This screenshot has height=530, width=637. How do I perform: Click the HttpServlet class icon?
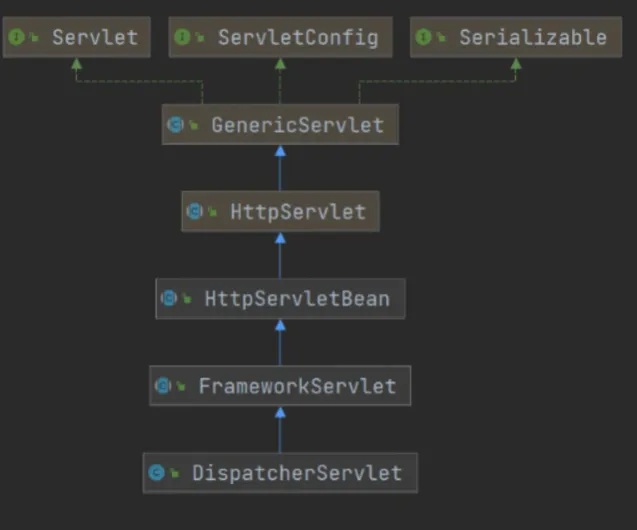[x=195, y=211]
